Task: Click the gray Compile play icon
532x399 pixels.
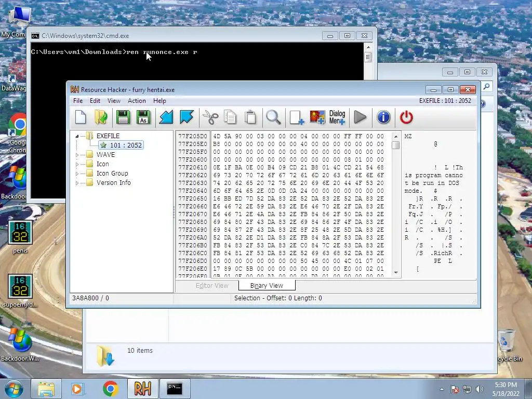Action: click(x=360, y=117)
